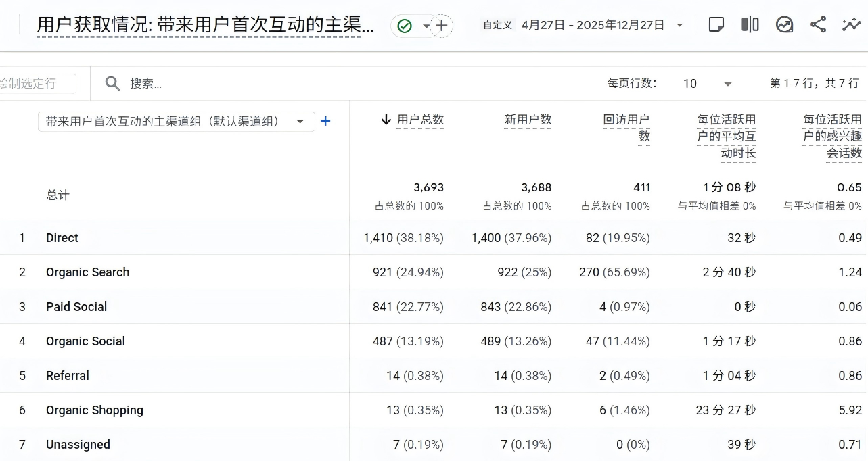Open the 带来用户首次互动的主渠道组 dimension dropdown

176,122
